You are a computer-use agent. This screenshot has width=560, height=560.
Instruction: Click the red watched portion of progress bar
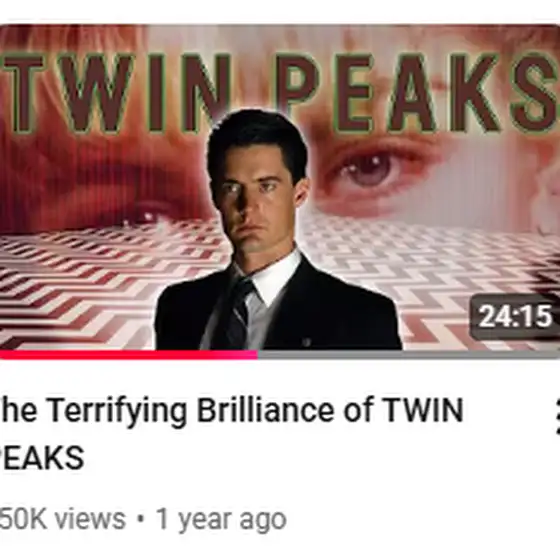pyautogui.click(x=129, y=355)
